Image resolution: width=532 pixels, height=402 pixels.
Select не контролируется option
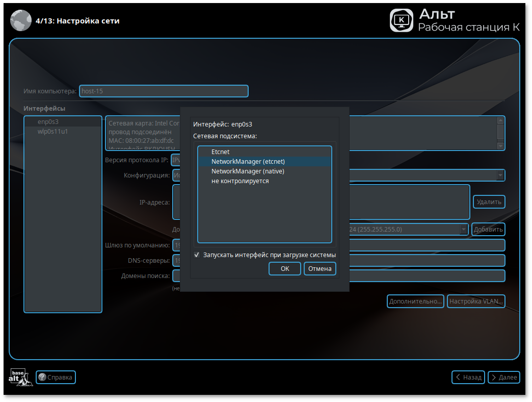click(x=240, y=181)
